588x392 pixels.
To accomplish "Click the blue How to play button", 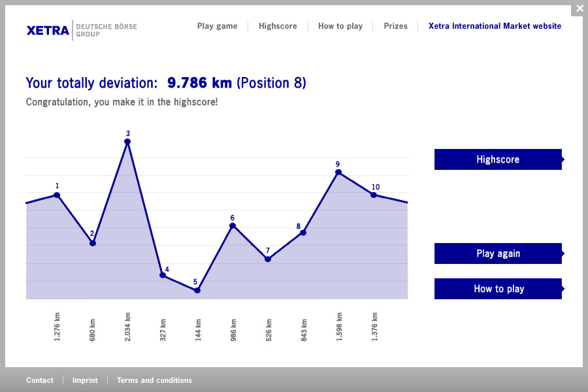I will 498,289.
